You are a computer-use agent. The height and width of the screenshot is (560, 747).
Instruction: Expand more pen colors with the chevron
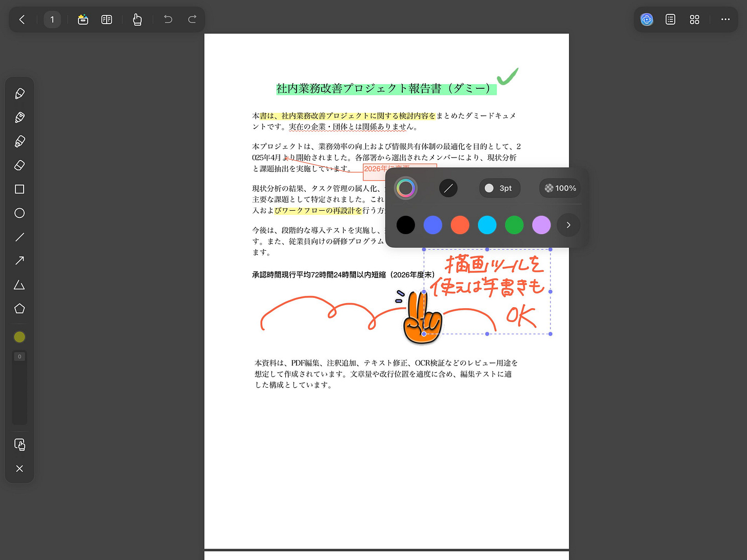pos(568,225)
